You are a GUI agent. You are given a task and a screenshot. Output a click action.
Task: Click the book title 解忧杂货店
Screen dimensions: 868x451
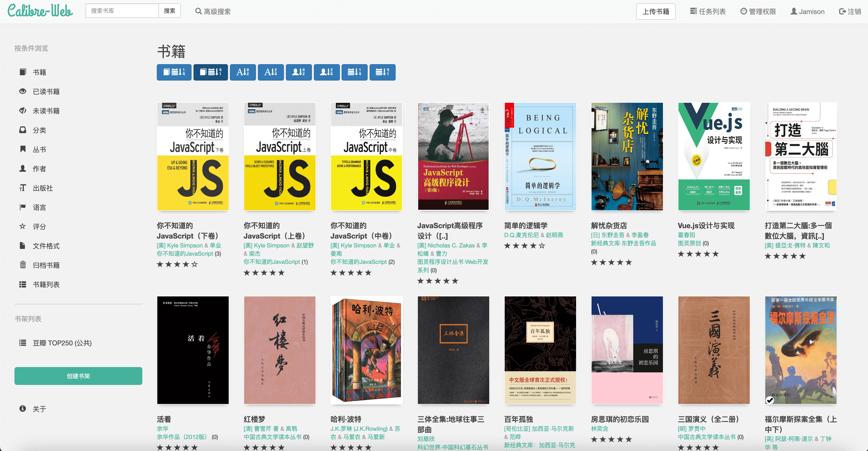(609, 226)
